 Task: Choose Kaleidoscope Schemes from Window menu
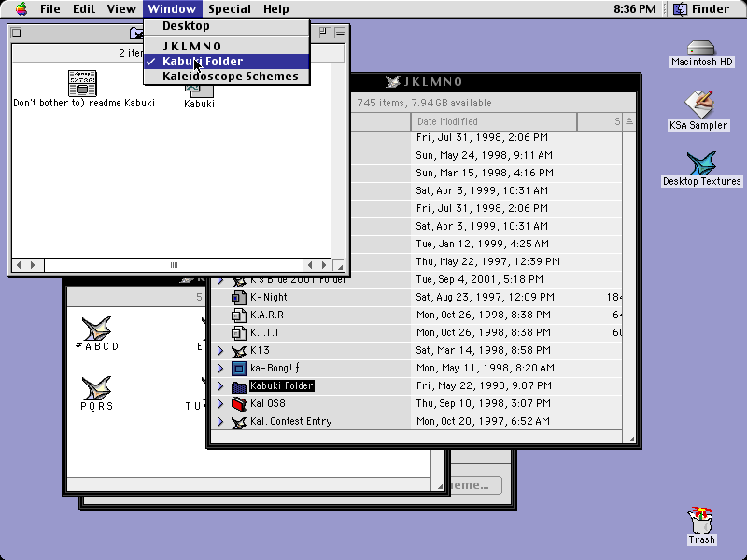click(227, 77)
